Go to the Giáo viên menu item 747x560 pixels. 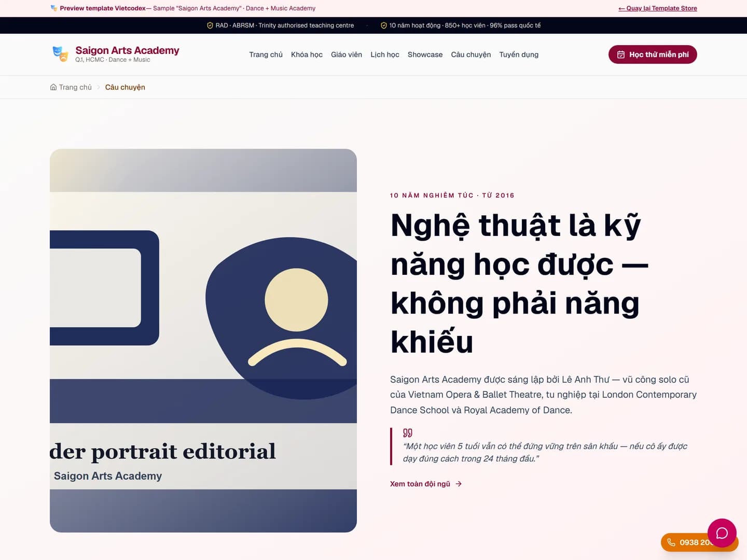click(x=347, y=54)
